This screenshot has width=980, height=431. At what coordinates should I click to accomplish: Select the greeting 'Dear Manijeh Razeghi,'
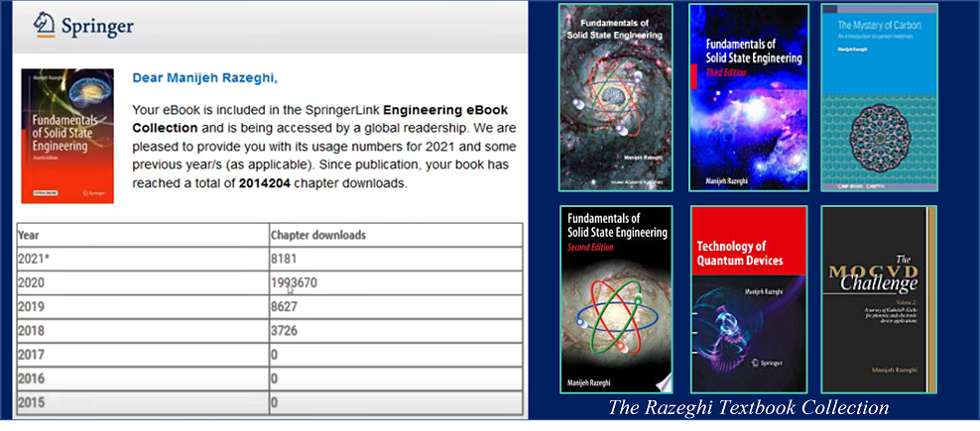(x=205, y=78)
